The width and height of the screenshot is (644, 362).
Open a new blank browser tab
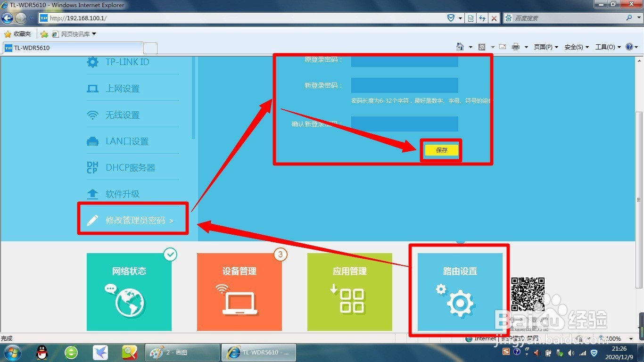[150, 48]
